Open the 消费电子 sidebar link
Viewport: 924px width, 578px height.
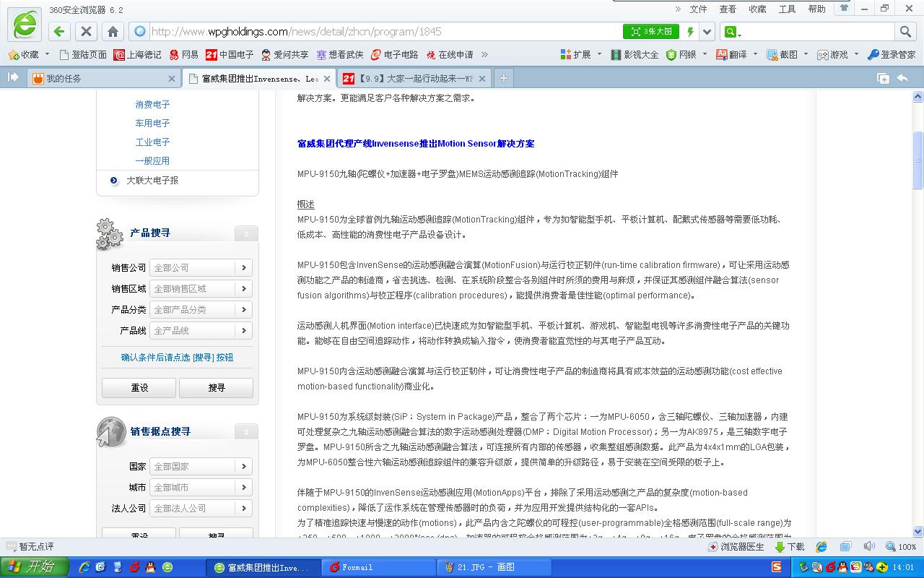(x=152, y=104)
